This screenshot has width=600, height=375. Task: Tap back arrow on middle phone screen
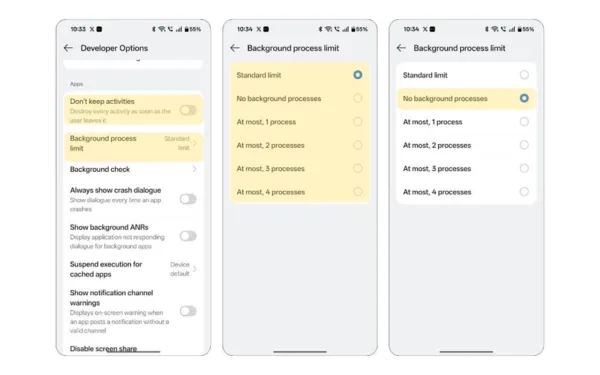235,48
